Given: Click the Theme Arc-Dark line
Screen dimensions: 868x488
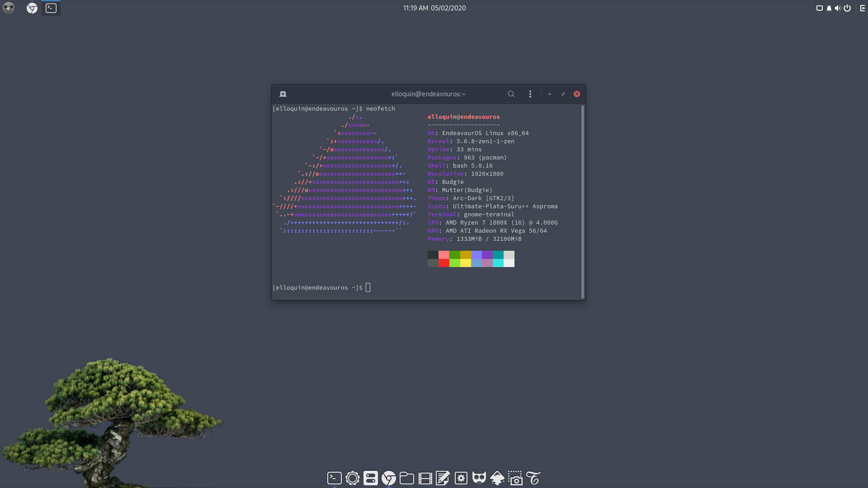Looking at the screenshot, I should point(471,198).
